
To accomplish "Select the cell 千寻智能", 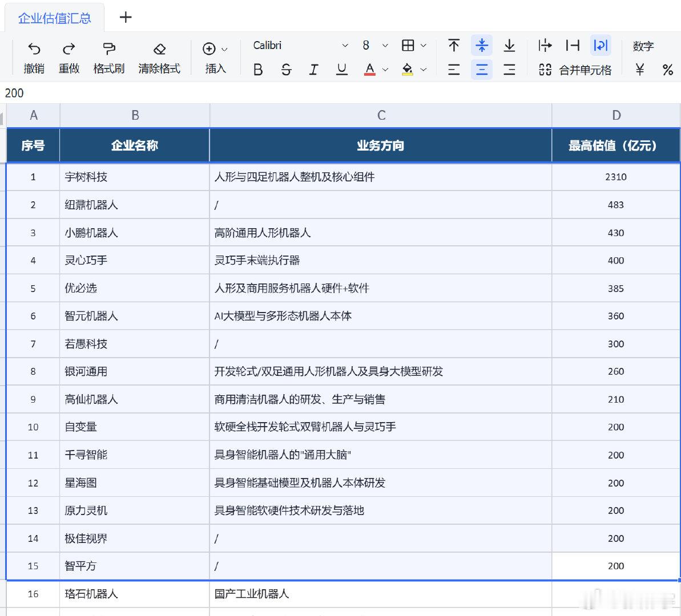I will 135,455.
